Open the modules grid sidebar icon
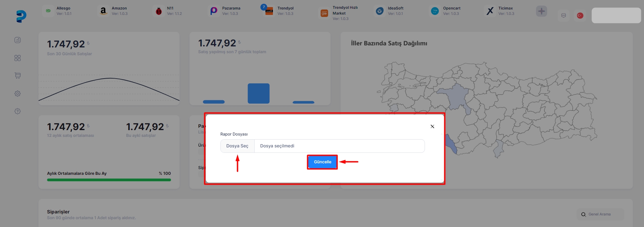Viewport: 644px width, 227px height. (18, 58)
